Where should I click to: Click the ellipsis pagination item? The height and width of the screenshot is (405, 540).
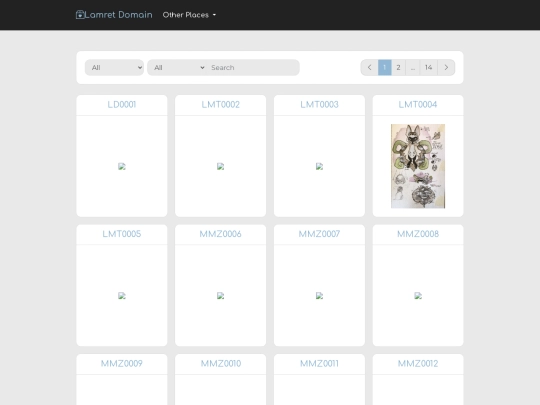click(x=413, y=68)
